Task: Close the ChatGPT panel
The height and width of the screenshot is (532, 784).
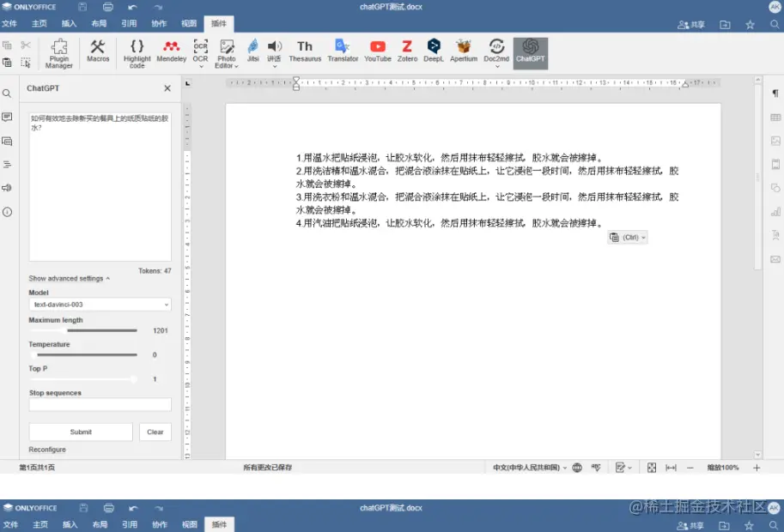Action: click(167, 88)
